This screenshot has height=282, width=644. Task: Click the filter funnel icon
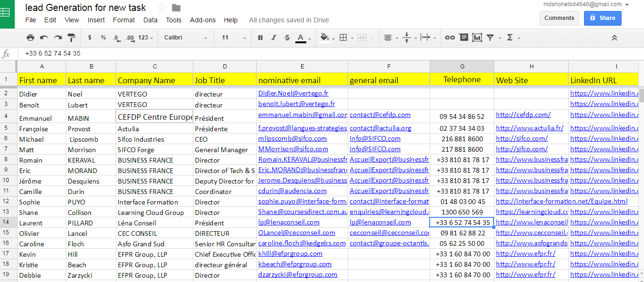pyautogui.click(x=490, y=38)
